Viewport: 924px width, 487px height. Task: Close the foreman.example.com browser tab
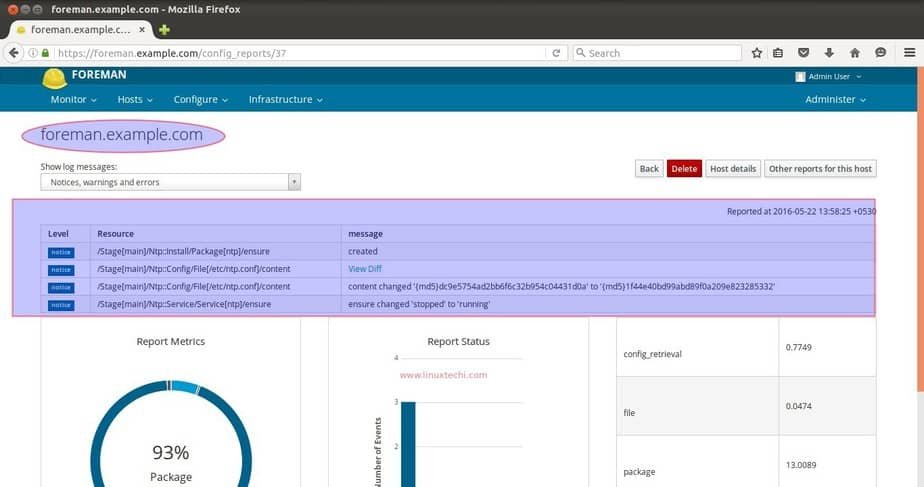point(142,29)
